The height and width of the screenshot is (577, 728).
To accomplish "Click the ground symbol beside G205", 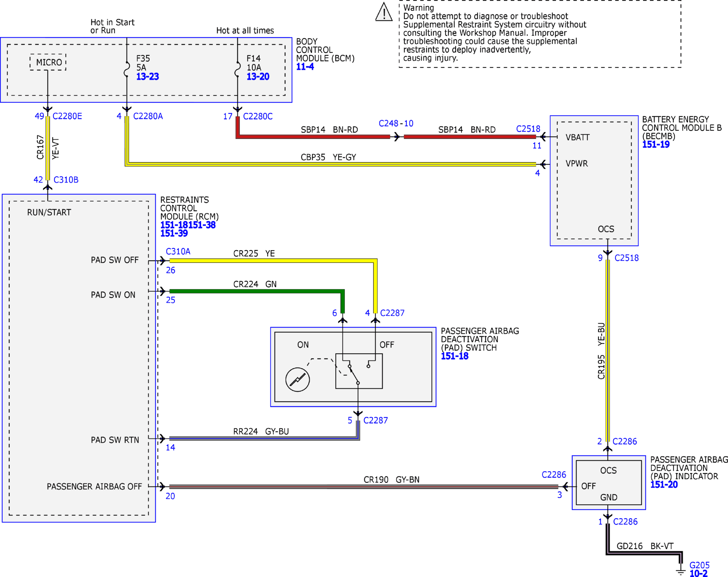I will pos(680,572).
